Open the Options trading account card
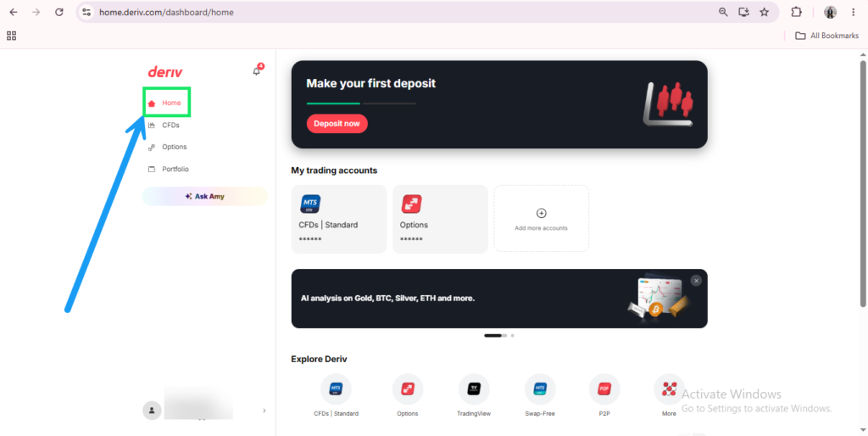This screenshot has height=436, width=868. (440, 220)
